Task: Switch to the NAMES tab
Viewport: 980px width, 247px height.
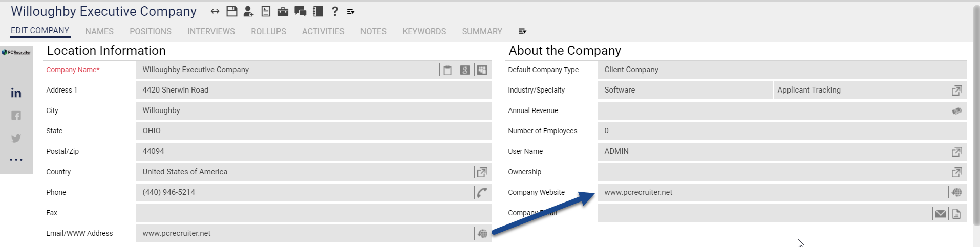Action: pyautogui.click(x=99, y=31)
